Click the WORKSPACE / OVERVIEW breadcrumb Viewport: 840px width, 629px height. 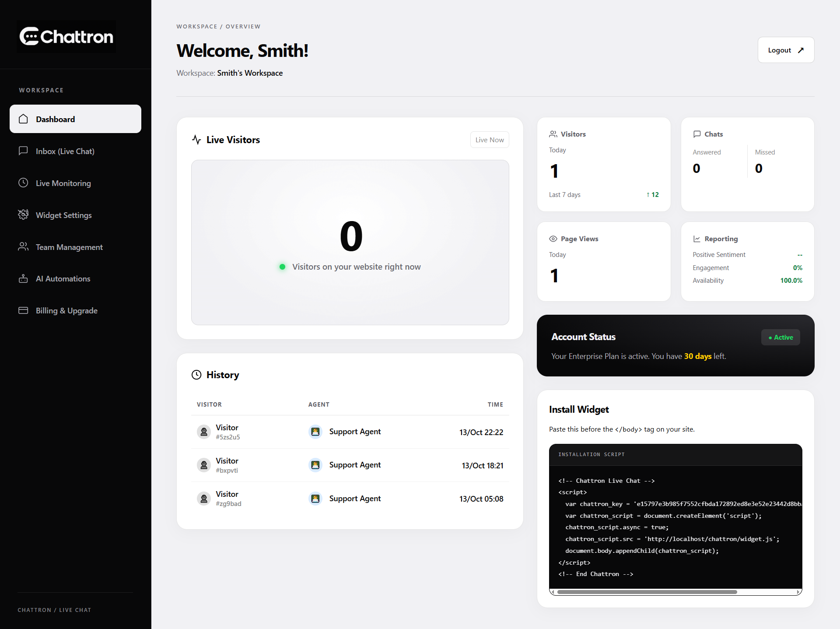(x=218, y=27)
